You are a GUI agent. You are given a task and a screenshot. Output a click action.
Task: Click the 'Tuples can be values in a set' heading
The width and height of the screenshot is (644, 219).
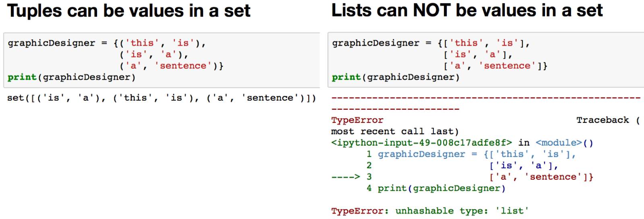[x=129, y=11]
